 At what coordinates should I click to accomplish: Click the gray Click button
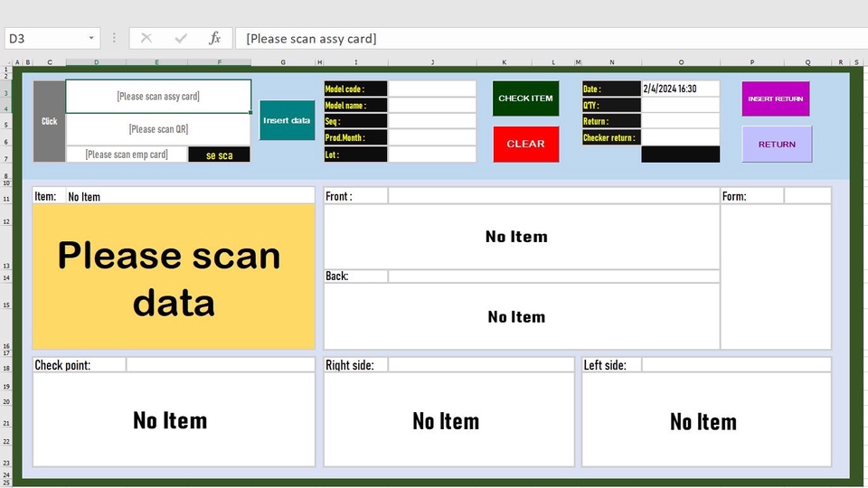pos(49,121)
